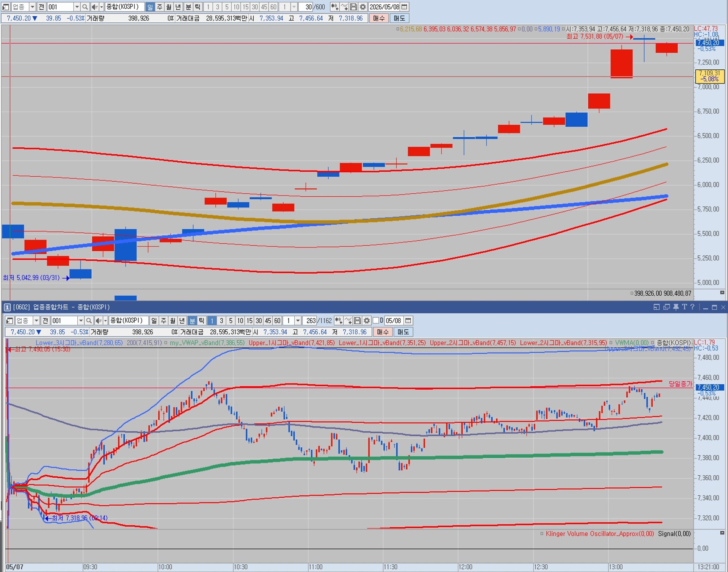Open help with the question mark icon
This screenshot has width=728, height=572.
(x=692, y=307)
